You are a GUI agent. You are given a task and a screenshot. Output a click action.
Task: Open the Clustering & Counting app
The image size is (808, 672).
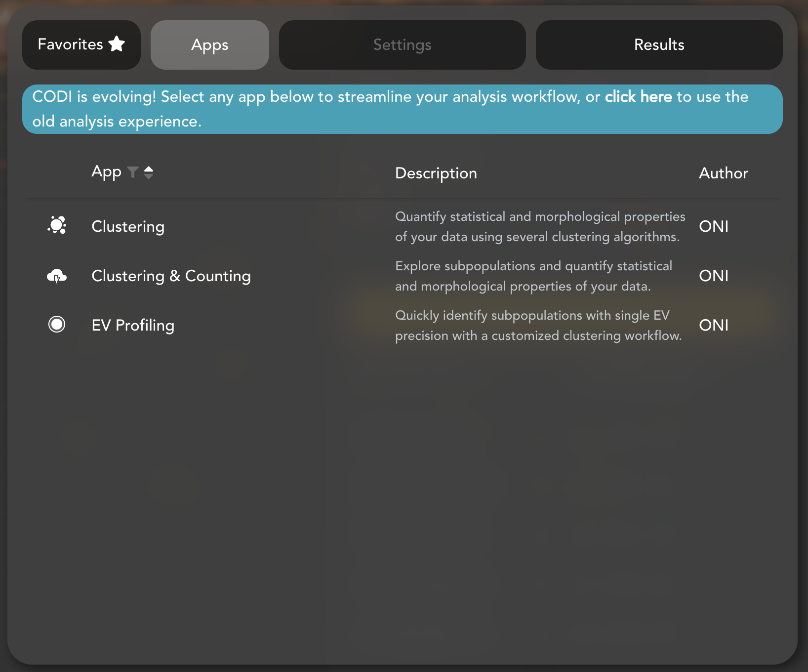(171, 276)
